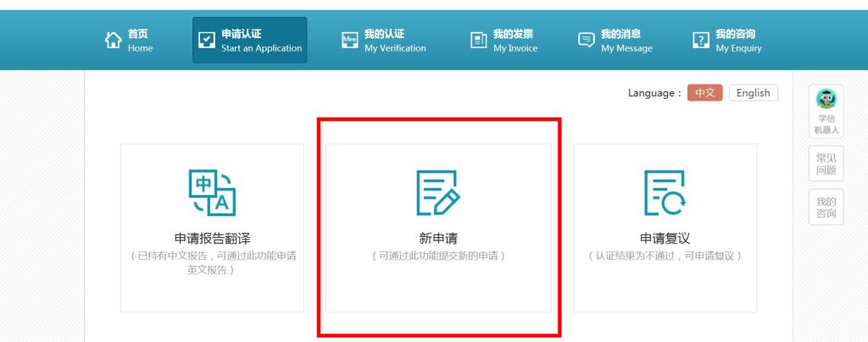Switch language to 中文
This screenshot has width=868, height=342.
[704, 93]
